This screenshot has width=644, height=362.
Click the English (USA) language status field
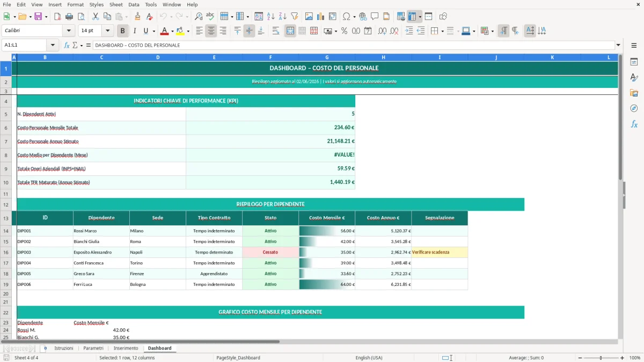pyautogui.click(x=369, y=358)
